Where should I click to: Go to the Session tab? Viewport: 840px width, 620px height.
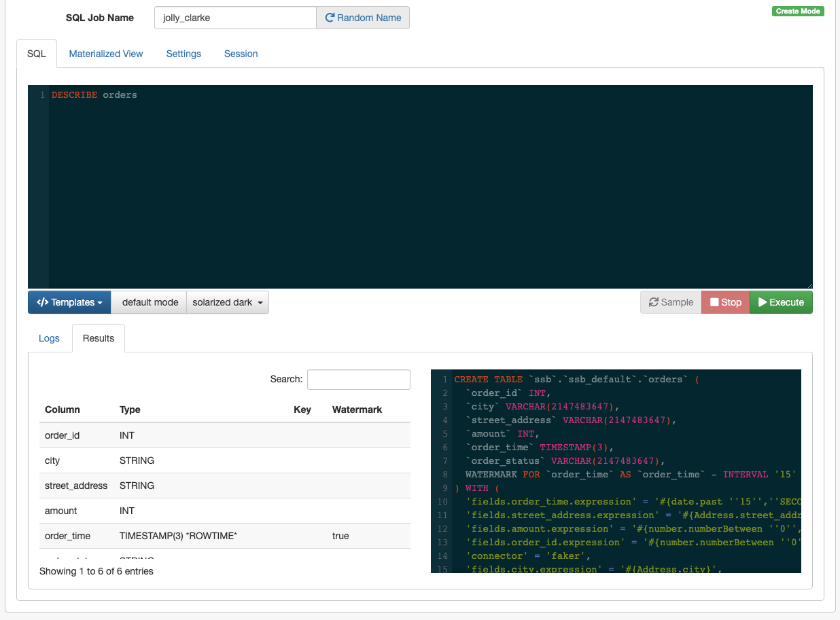pos(241,54)
